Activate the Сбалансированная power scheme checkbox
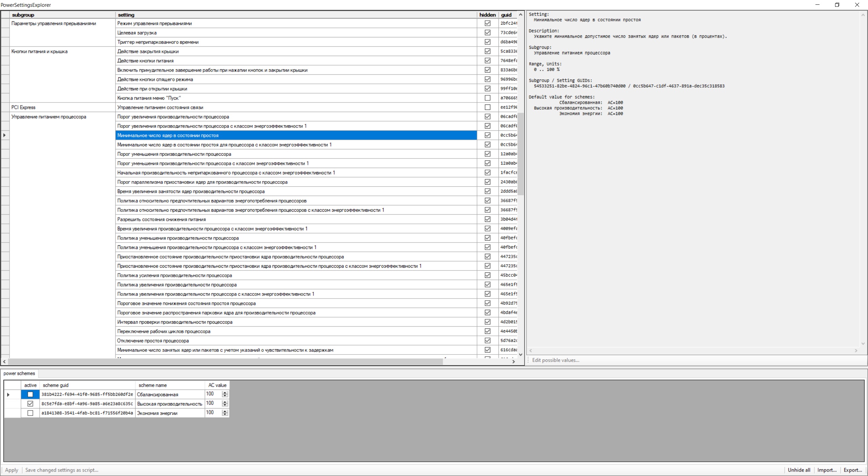Viewport: 868px width, 476px height. coord(30,394)
